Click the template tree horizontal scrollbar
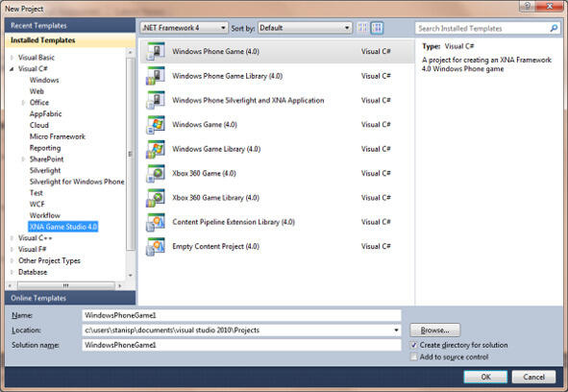568x392 pixels. [65, 286]
